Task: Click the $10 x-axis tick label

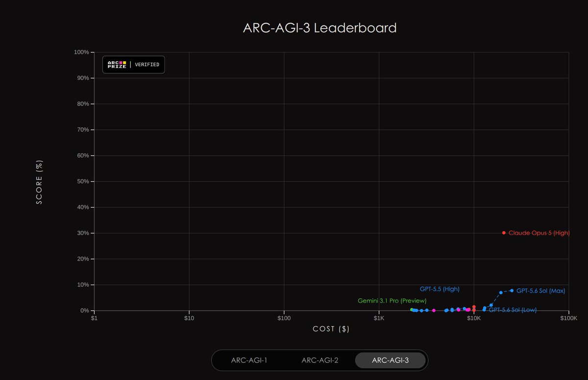Action: coord(189,318)
